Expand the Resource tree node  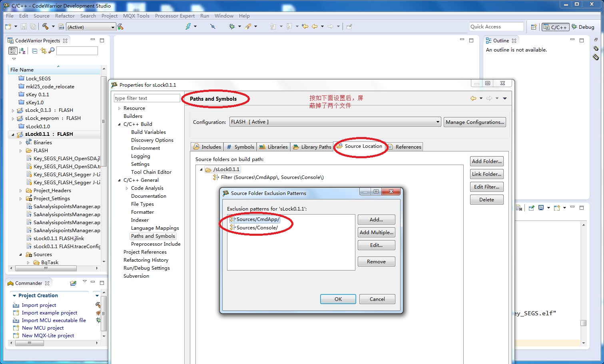pos(119,108)
